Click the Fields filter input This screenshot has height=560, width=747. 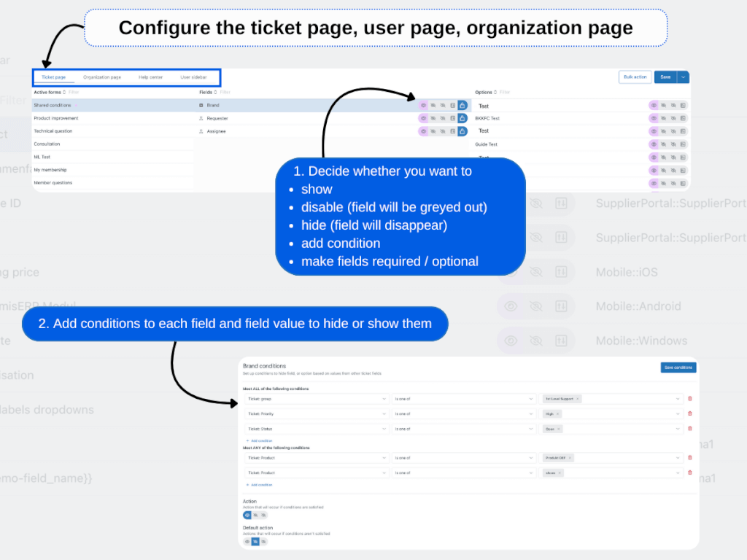pos(224,92)
